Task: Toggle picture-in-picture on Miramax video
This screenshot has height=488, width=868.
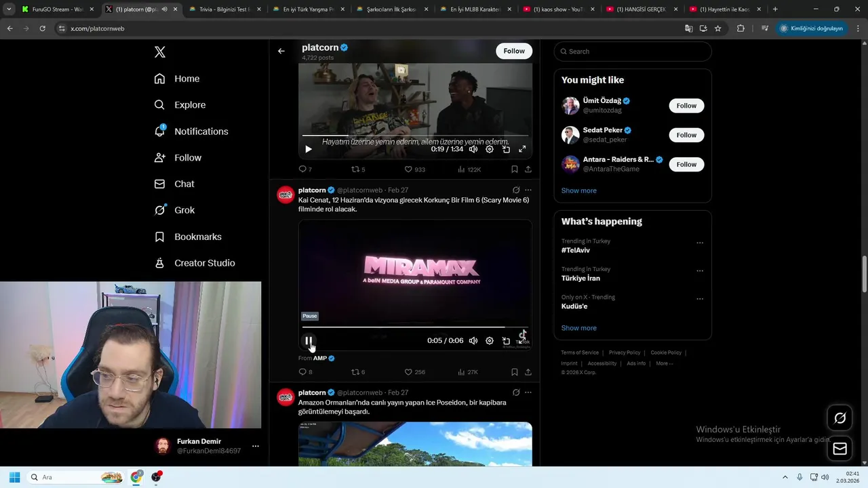Action: pyautogui.click(x=506, y=341)
